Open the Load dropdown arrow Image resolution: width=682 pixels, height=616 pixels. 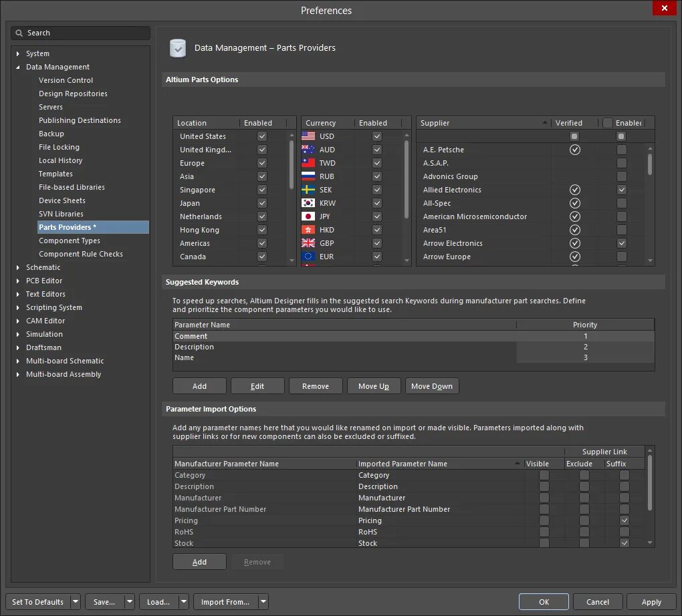click(184, 602)
